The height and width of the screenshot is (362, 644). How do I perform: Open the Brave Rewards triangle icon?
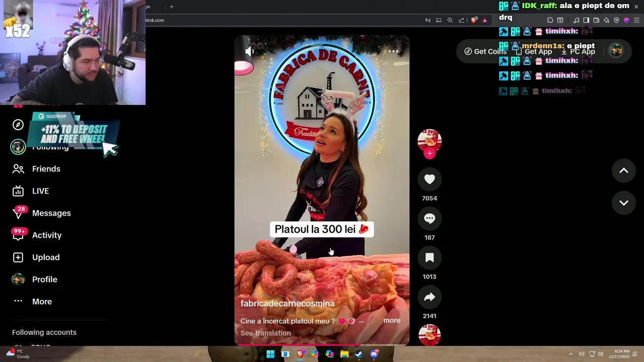tap(485, 20)
